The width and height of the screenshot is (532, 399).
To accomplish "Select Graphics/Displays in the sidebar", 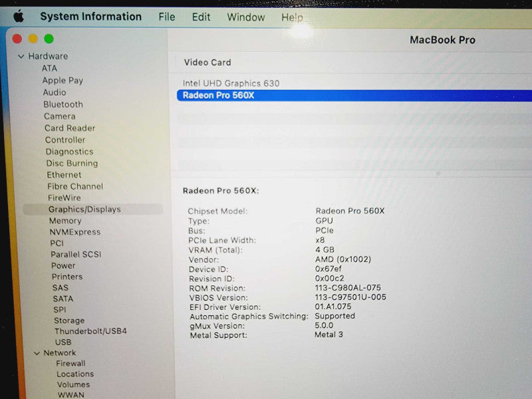I will (x=92, y=209).
